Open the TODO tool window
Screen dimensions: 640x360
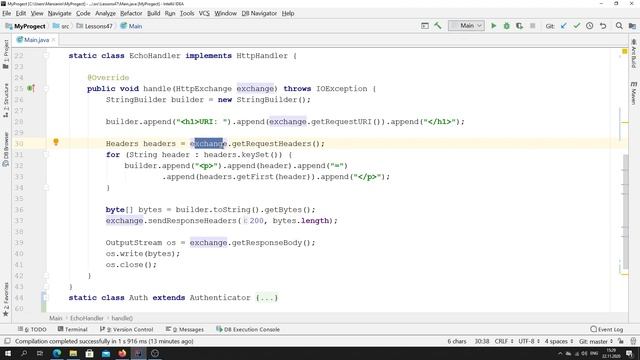(32, 329)
